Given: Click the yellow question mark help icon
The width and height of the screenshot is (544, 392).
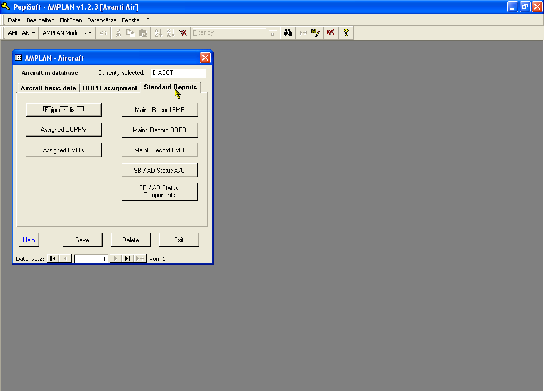Looking at the screenshot, I should pyautogui.click(x=346, y=33).
